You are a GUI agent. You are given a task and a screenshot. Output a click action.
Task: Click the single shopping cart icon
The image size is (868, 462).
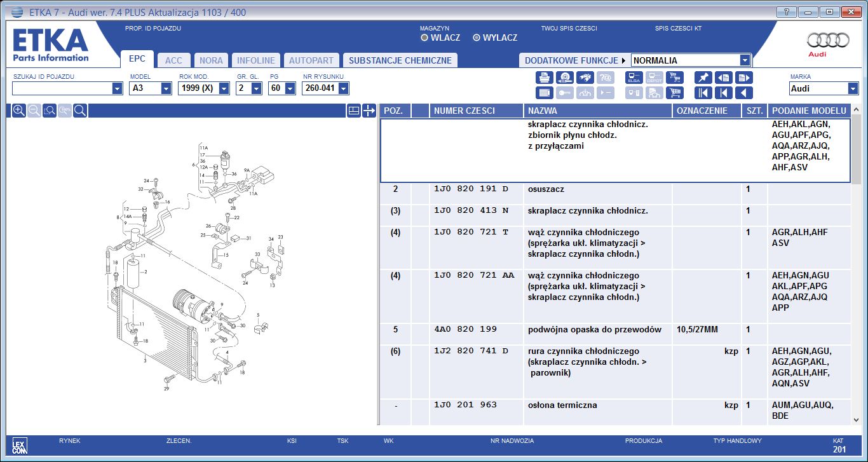675,93
